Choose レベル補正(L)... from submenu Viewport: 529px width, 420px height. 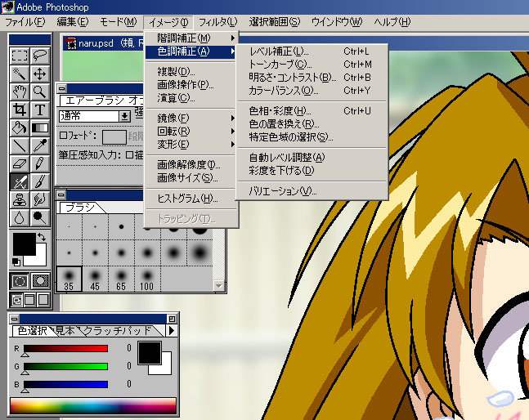click(312, 51)
